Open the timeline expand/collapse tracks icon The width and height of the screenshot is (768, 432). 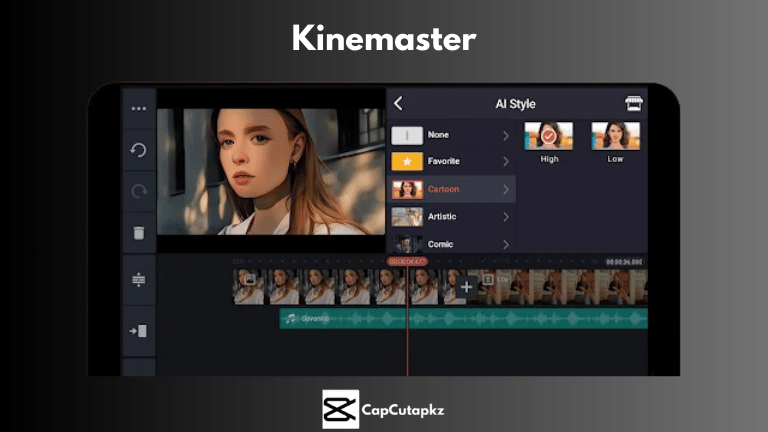pyautogui.click(x=139, y=280)
